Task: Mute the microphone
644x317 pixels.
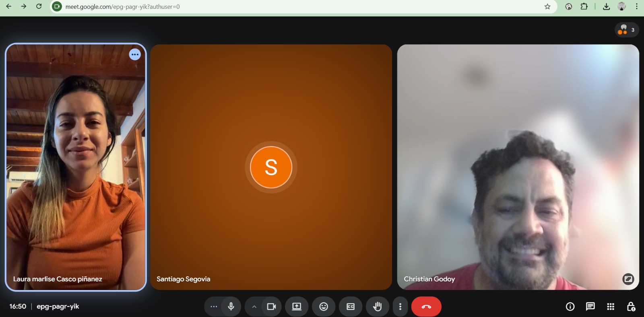Action: (x=231, y=307)
